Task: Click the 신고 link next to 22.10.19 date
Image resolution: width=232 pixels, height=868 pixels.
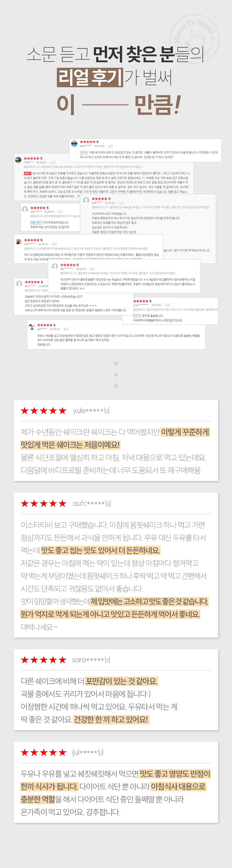Action: coord(121,203)
